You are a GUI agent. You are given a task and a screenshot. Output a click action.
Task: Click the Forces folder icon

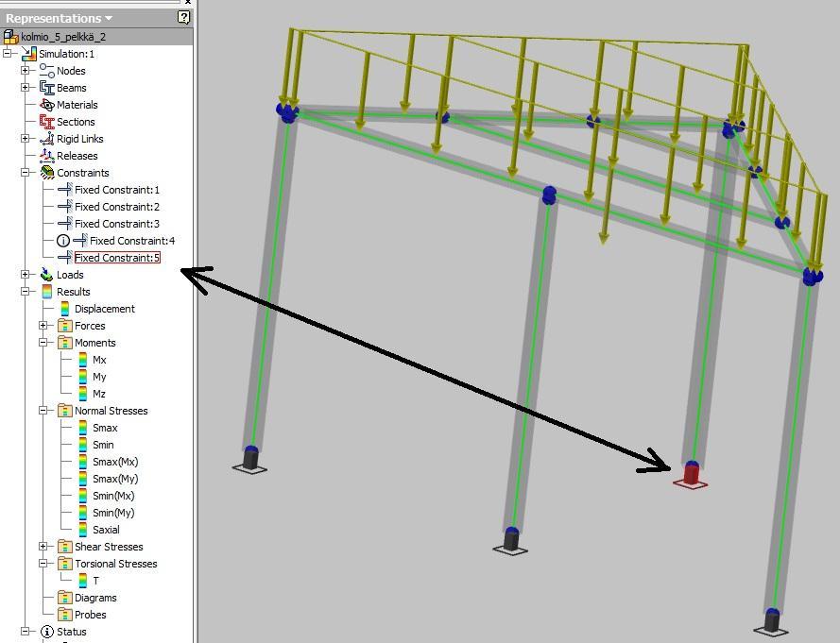[x=65, y=326]
